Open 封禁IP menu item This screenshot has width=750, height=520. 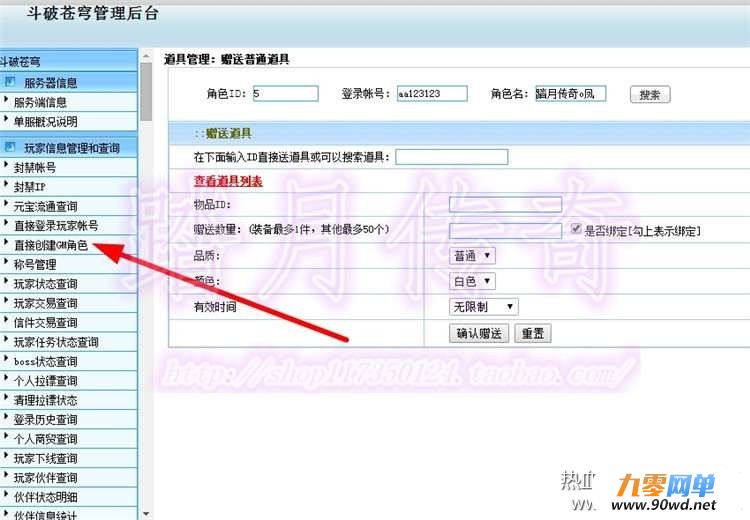click(x=30, y=187)
